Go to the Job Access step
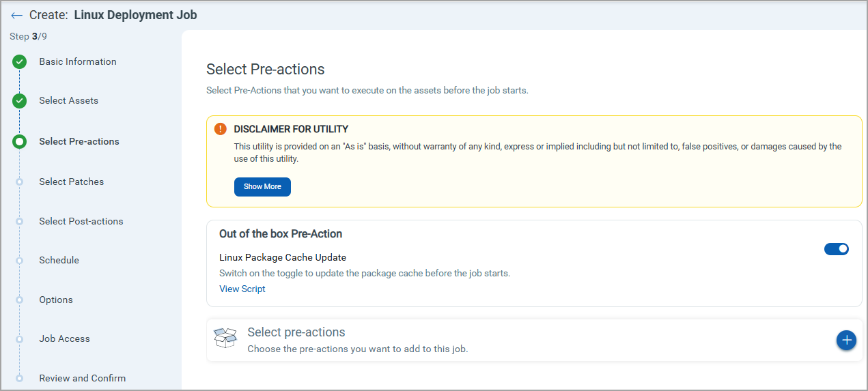Screen dimensions: 868x391 coord(65,339)
